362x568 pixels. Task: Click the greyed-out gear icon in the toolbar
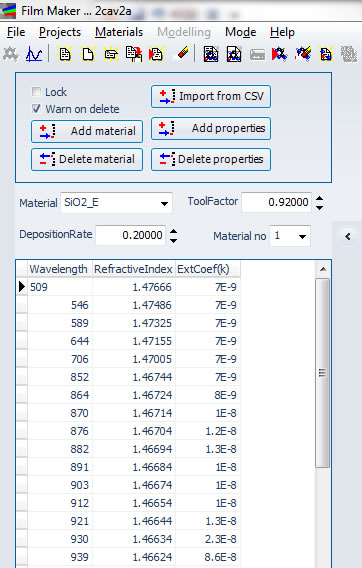point(11,55)
